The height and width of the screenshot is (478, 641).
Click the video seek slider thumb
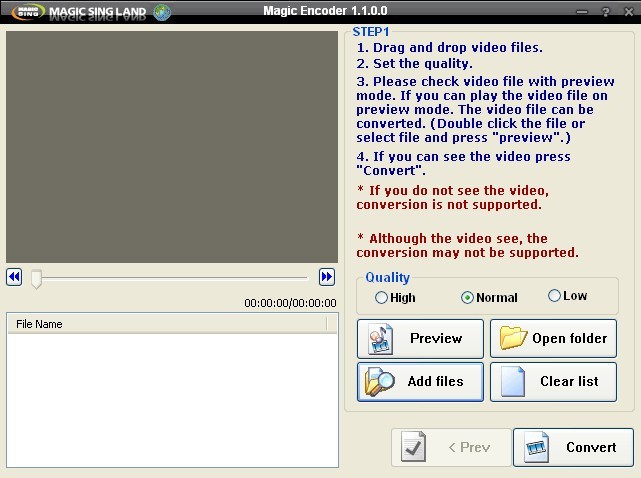click(36, 279)
